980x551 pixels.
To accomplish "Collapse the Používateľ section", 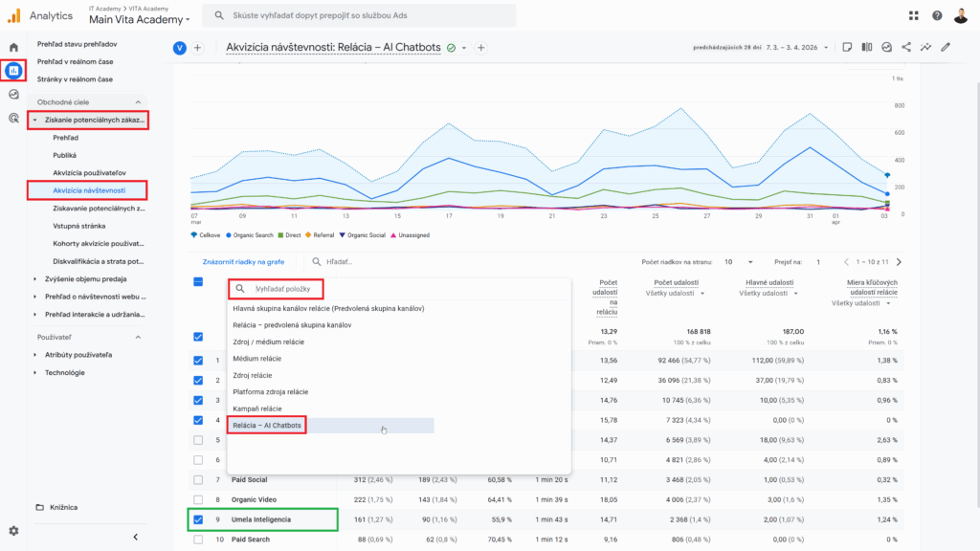I will (138, 338).
